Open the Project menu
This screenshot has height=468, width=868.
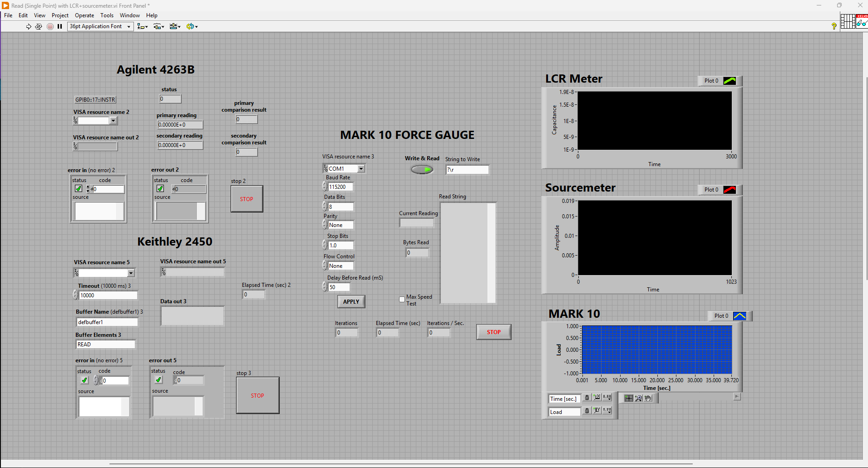click(x=60, y=15)
